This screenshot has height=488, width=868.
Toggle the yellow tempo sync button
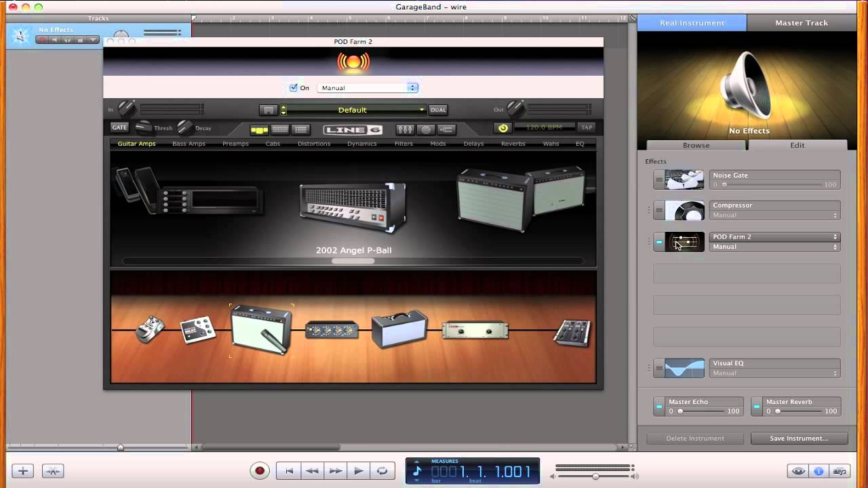pos(502,127)
